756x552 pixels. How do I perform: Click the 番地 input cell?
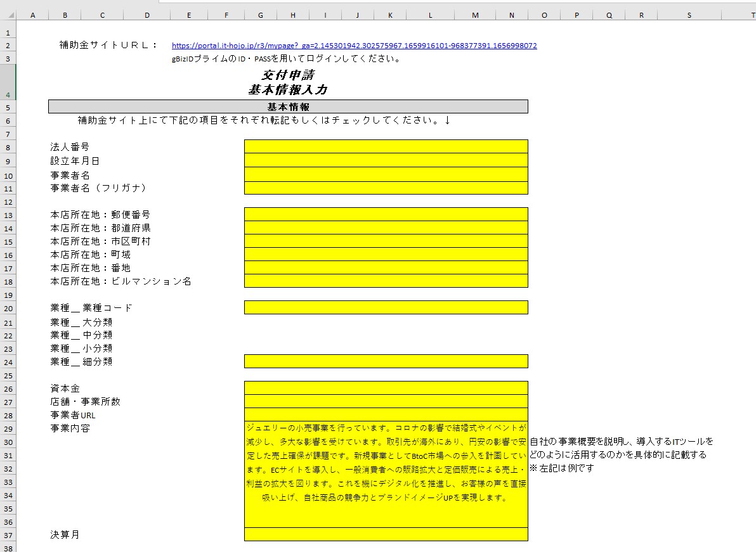(x=386, y=268)
